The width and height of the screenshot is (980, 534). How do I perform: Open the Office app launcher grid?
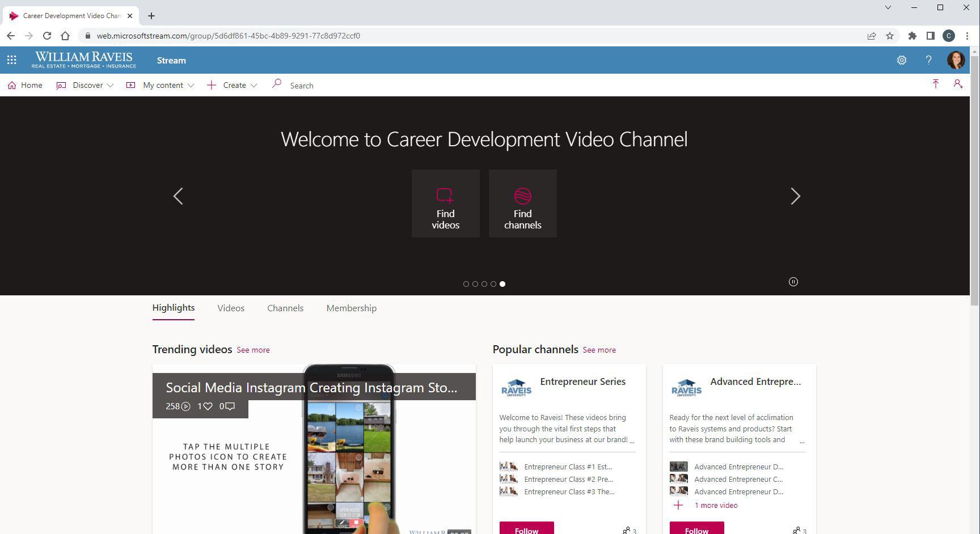pos(11,60)
